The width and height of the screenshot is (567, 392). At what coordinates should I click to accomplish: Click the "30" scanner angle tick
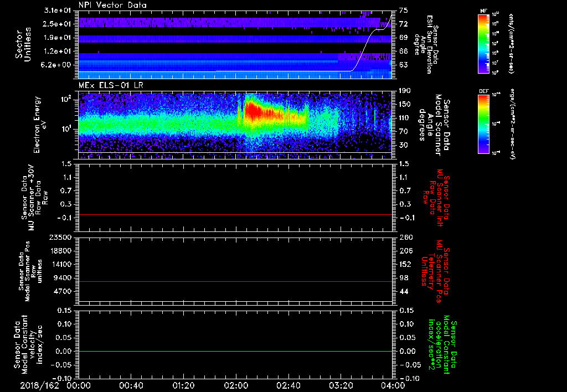(x=404, y=145)
